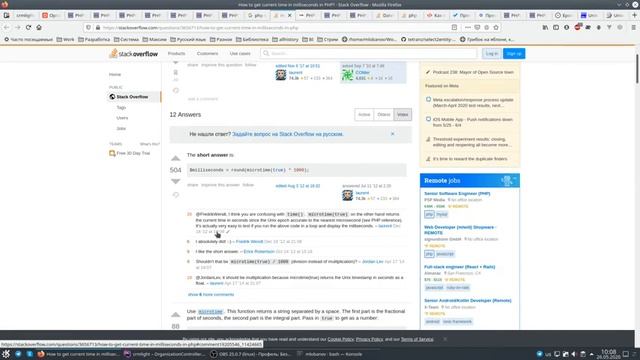This screenshot has height=360, width=640.
Task: Close the current Stack Overflow browser tab
Action: pyautogui.click(x=289, y=15)
